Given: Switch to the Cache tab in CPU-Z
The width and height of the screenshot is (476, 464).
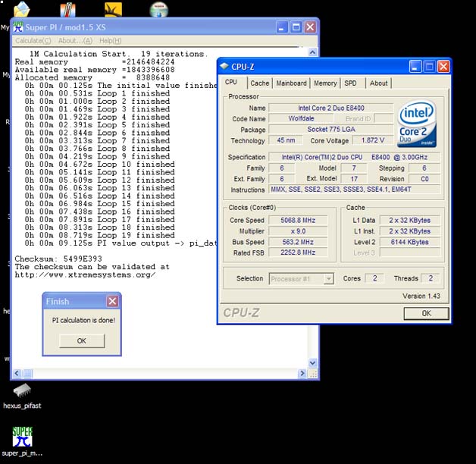Looking at the screenshot, I should (260, 83).
